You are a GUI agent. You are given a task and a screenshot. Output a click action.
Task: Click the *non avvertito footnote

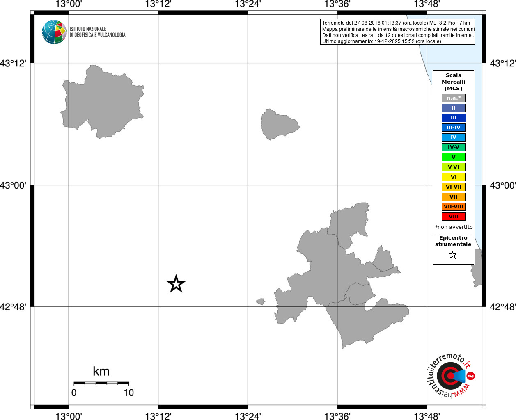pyautogui.click(x=454, y=227)
